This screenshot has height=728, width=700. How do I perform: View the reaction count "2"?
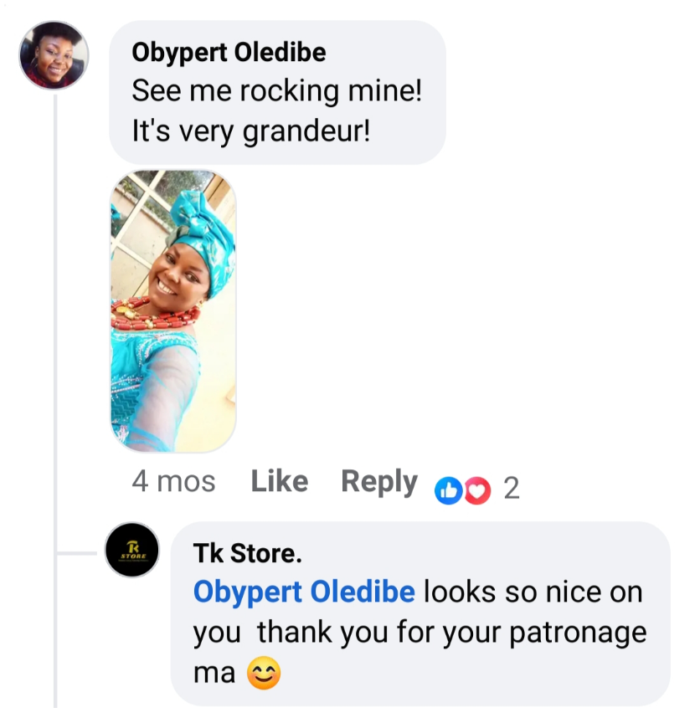tap(511, 489)
